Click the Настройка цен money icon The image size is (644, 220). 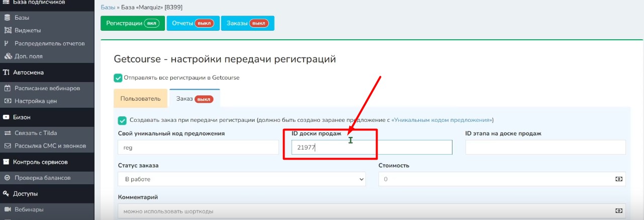(x=8, y=101)
